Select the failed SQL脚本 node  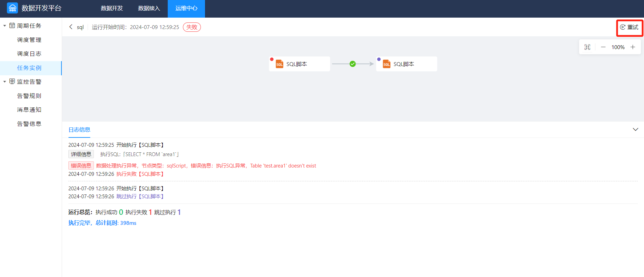click(299, 64)
